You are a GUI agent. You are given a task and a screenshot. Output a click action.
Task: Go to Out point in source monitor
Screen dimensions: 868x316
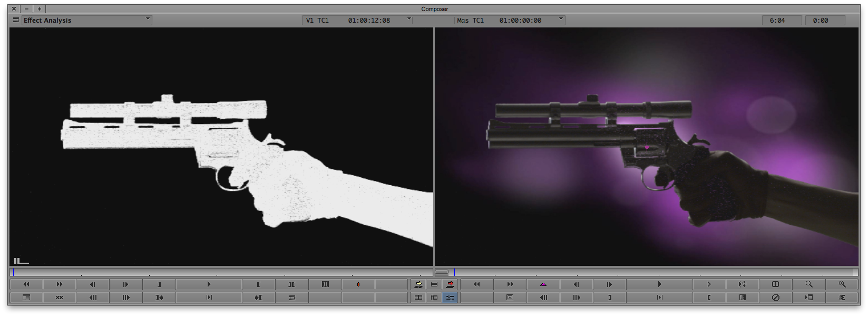point(159,298)
